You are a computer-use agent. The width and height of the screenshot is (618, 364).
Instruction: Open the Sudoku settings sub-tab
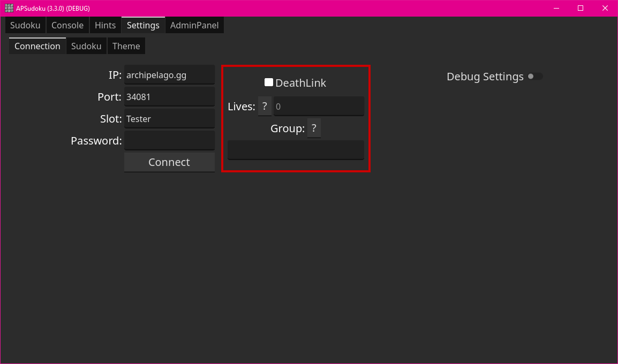tap(86, 46)
